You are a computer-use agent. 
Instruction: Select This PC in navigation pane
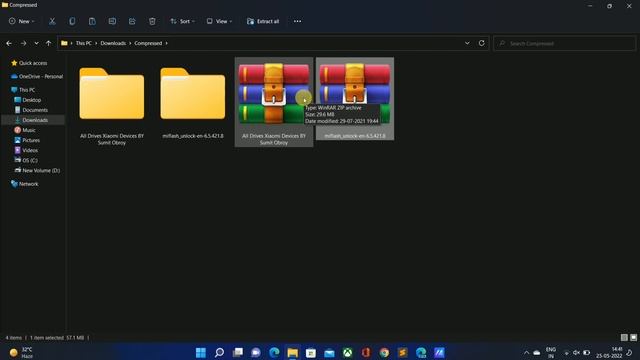[x=23, y=90]
